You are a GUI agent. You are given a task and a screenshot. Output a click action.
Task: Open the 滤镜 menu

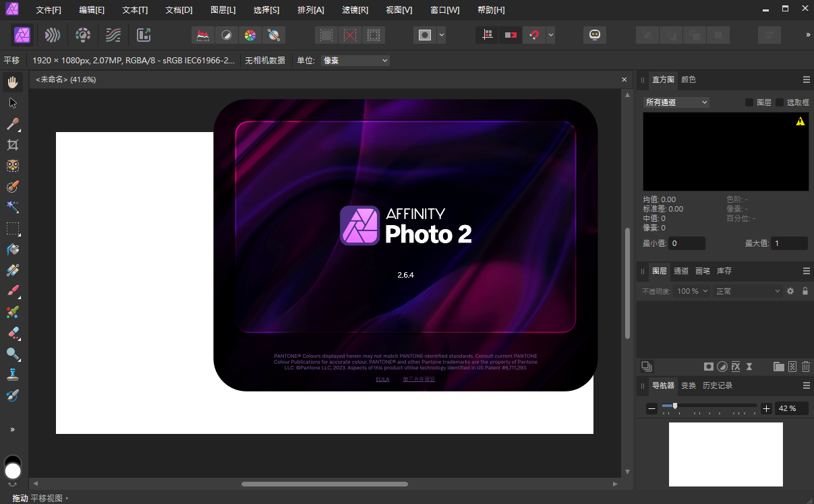tap(355, 10)
